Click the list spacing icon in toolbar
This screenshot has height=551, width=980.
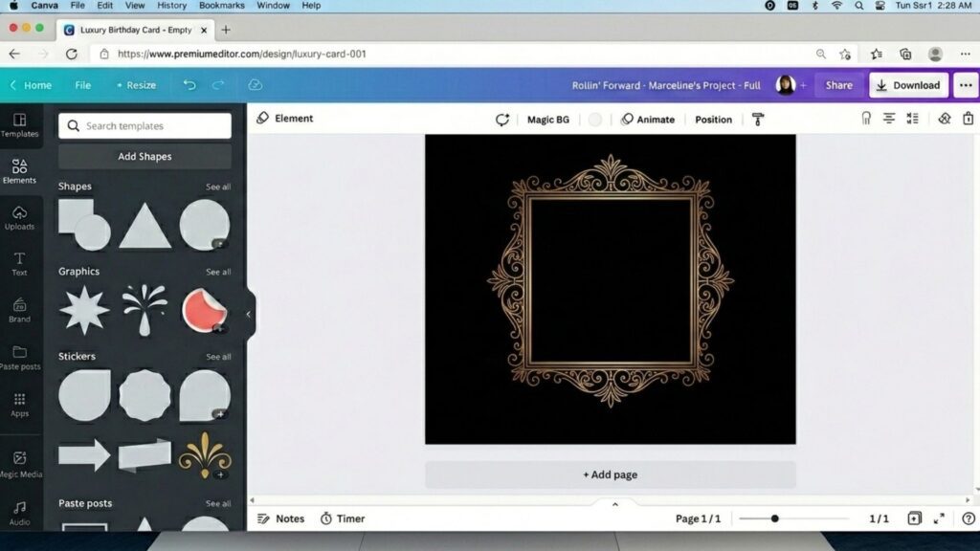pos(912,118)
